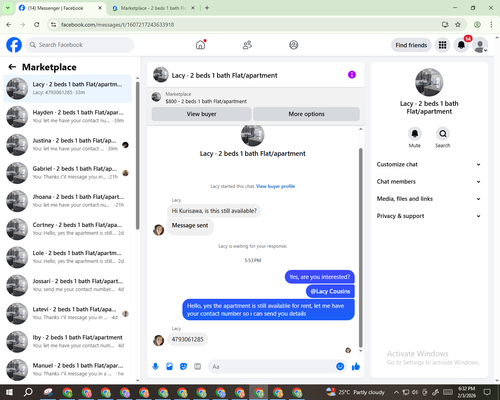Open the emoji picker in message box

(340, 366)
